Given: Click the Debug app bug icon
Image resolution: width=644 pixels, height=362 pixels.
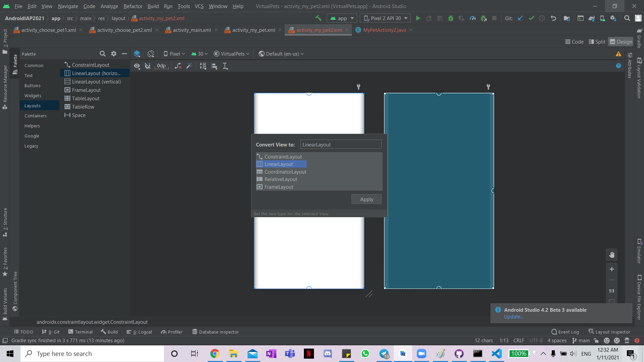Looking at the screenshot, I should (451, 18).
